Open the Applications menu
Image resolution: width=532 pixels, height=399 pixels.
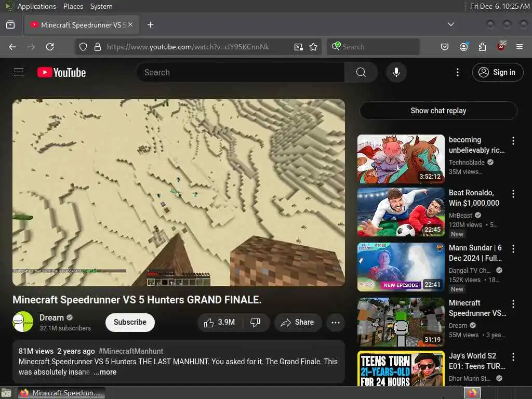click(37, 6)
